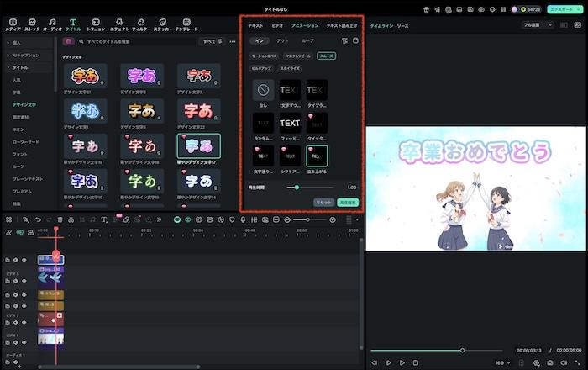Switch to the テキスト tab
Image resolution: width=588 pixels, height=370 pixels.
(255, 26)
